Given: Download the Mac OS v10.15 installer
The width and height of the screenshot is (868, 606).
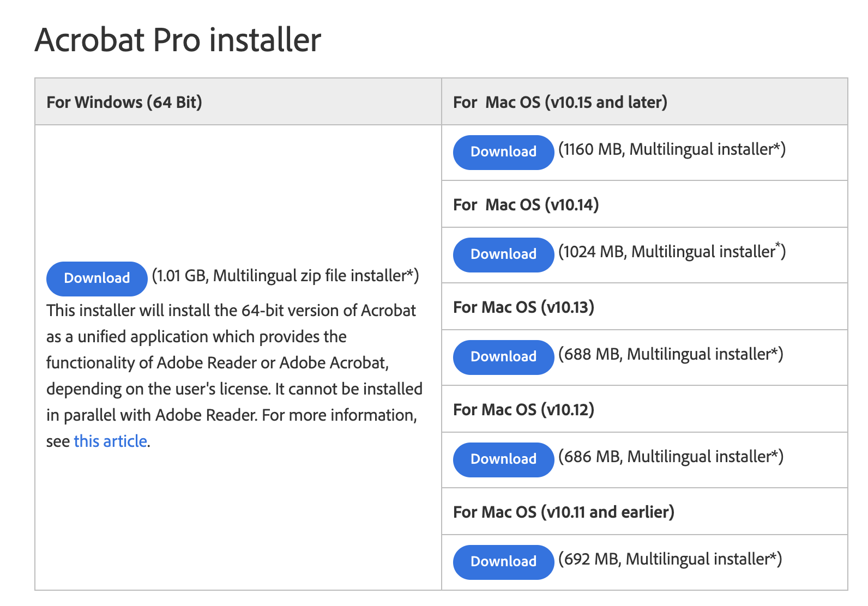Looking at the screenshot, I should 503,152.
